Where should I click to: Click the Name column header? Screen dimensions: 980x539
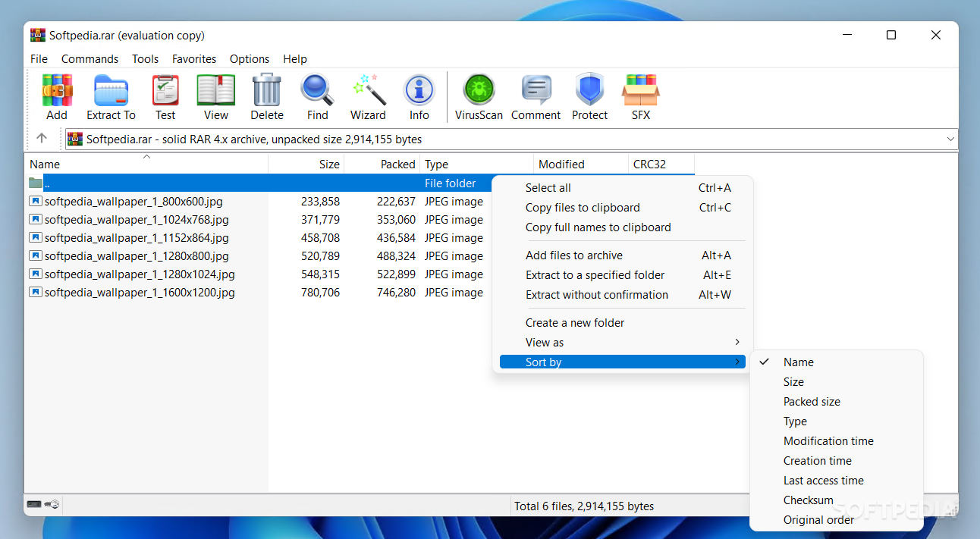[x=146, y=164]
